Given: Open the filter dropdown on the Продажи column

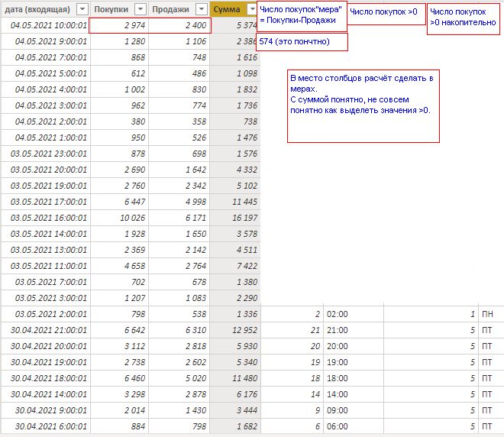Looking at the screenshot, I should point(201,9).
